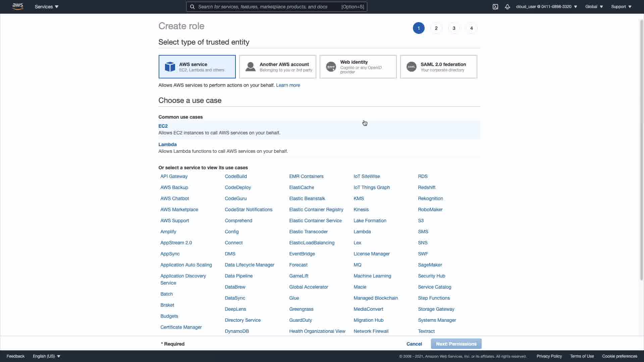Open the English (US) language menu
This screenshot has width=644, height=362.
click(x=47, y=356)
